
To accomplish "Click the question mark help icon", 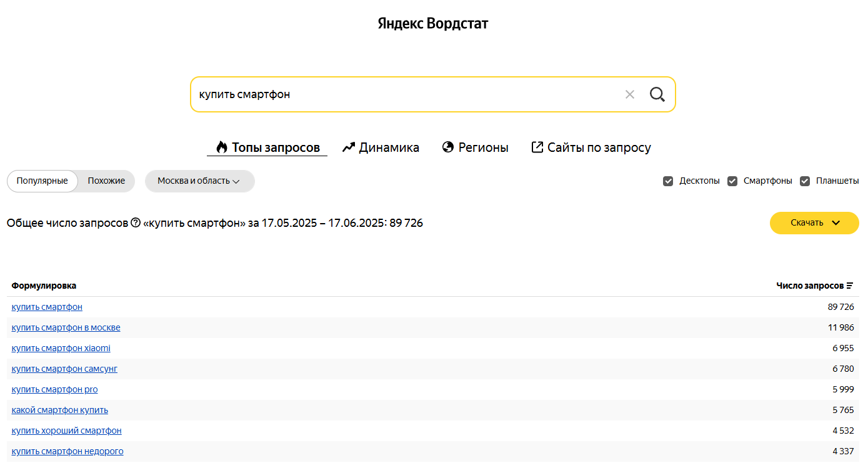I will (x=136, y=223).
